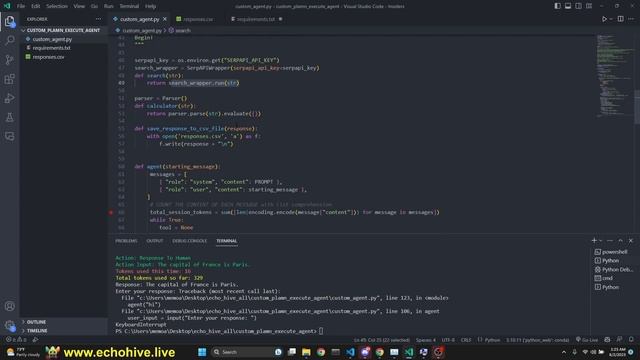Toggle primary side bar layout icon
640x360 pixels.
coord(558,6)
